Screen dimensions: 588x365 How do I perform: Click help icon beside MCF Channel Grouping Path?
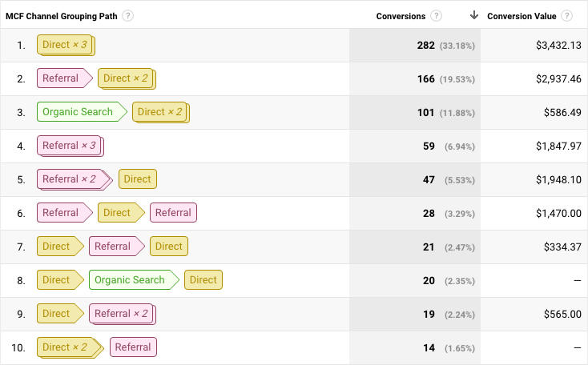(x=128, y=16)
